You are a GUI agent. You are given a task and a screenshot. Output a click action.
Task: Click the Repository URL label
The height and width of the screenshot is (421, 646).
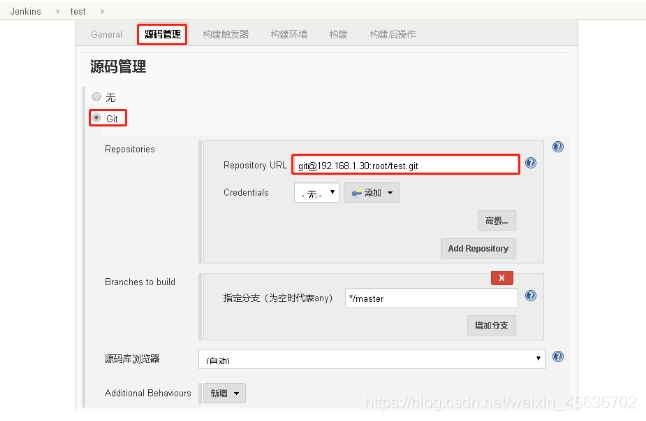(x=255, y=165)
